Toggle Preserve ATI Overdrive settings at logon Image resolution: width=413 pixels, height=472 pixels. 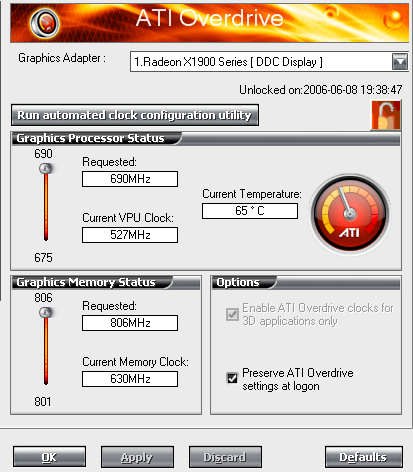click(x=232, y=378)
